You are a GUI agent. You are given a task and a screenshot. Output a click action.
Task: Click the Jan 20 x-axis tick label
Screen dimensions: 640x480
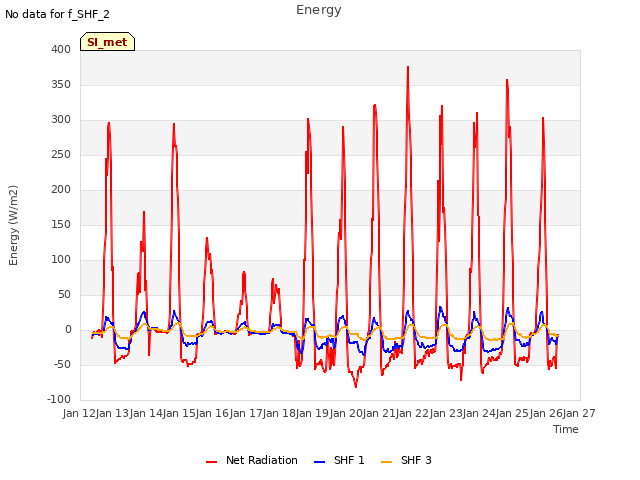pyautogui.click(x=346, y=413)
